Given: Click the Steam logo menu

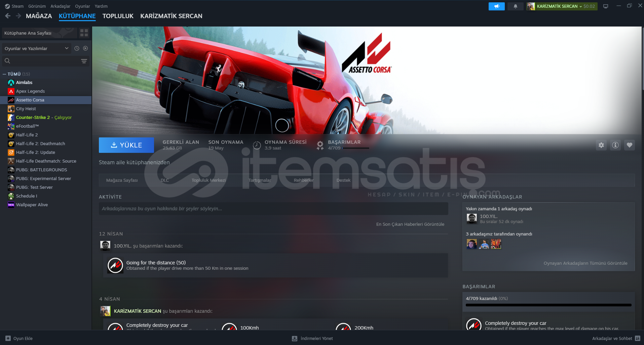Looking at the screenshot, I should (7, 6).
